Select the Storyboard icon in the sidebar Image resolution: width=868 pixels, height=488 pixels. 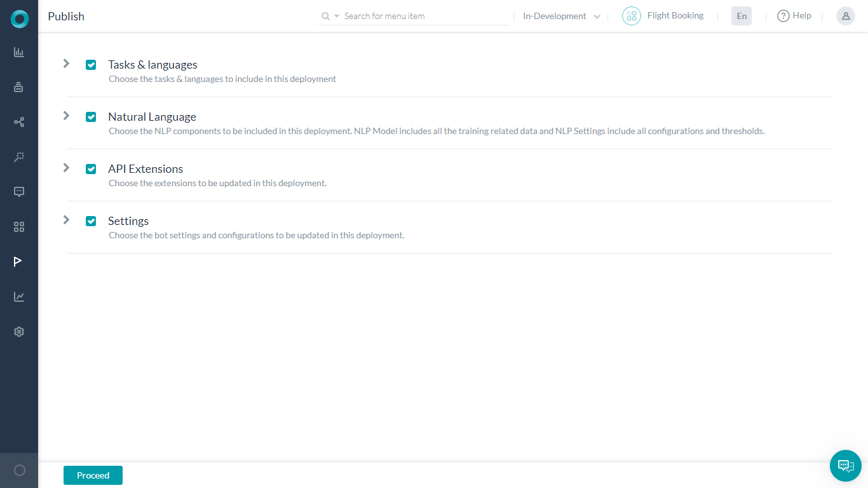19,87
